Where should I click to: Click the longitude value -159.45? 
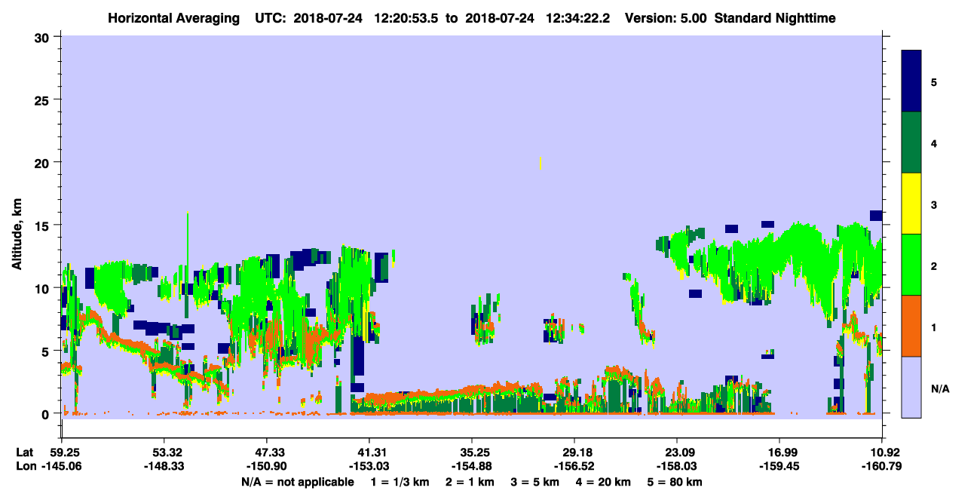pyautogui.click(x=779, y=467)
